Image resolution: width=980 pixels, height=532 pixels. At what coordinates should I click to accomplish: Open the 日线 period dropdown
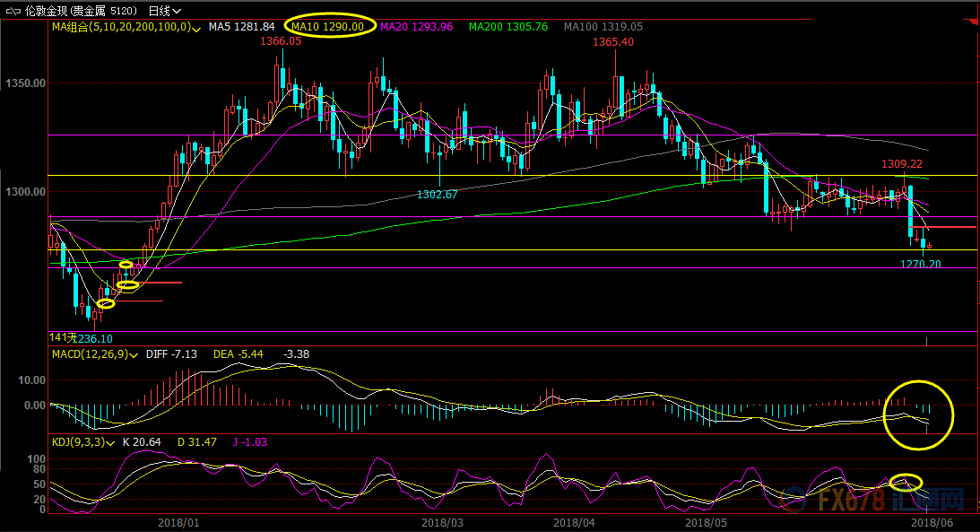click(x=165, y=12)
